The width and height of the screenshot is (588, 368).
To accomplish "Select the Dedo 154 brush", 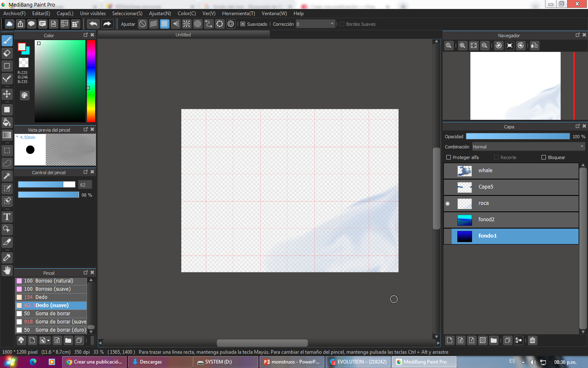I will point(51,297).
